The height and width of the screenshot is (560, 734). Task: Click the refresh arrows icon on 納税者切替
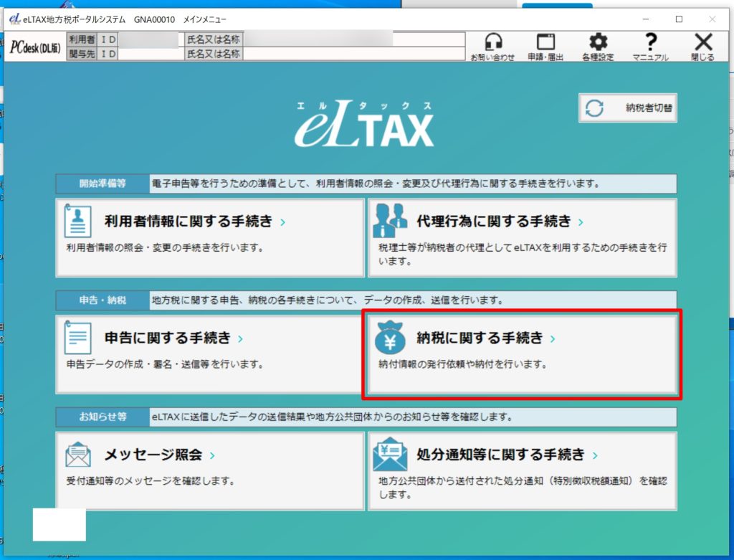(594, 109)
